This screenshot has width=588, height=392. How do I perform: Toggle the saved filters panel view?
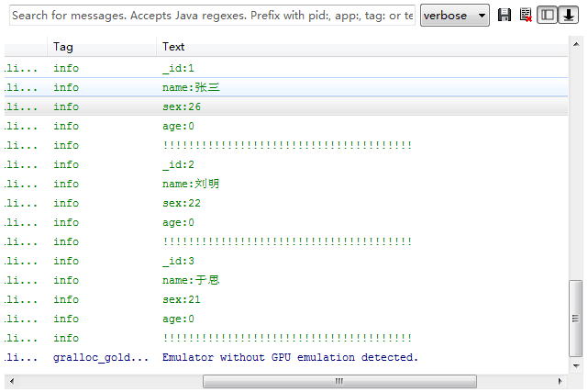(547, 16)
